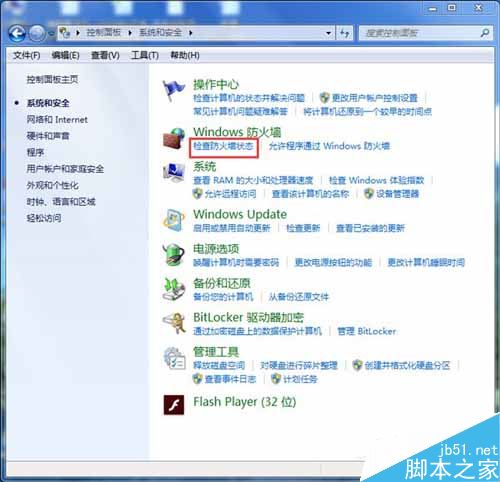This screenshot has width=500, height=482.
Task: Click the refresh button beside address bar
Action: pyautogui.click(x=344, y=33)
